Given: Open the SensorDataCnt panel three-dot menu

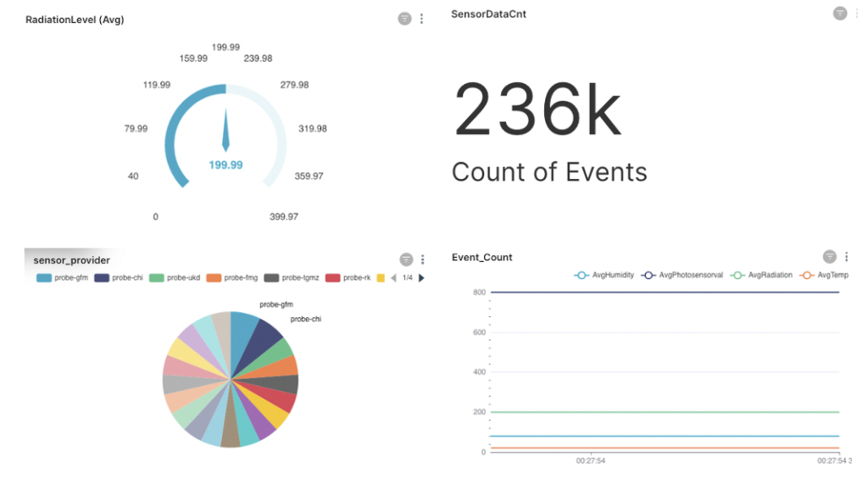Looking at the screenshot, I should pyautogui.click(x=857, y=14).
